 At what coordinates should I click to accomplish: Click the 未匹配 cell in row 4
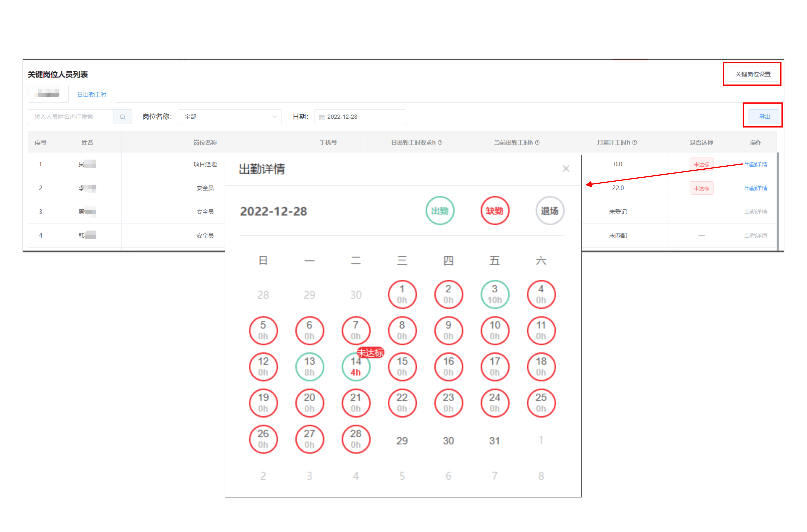618,235
